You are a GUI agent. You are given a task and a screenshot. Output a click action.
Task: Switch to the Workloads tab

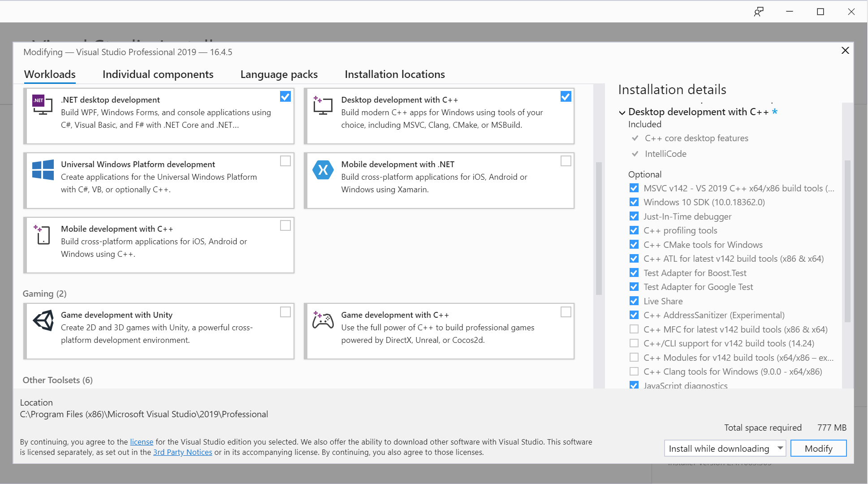[x=50, y=74]
